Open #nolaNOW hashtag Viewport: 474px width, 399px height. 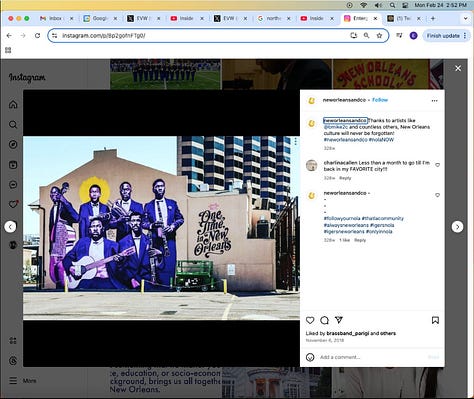pyautogui.click(x=381, y=140)
